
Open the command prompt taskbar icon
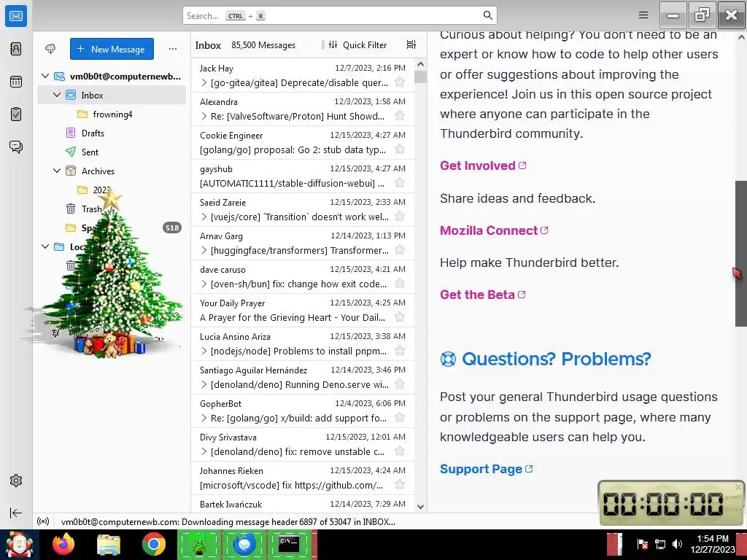289,544
